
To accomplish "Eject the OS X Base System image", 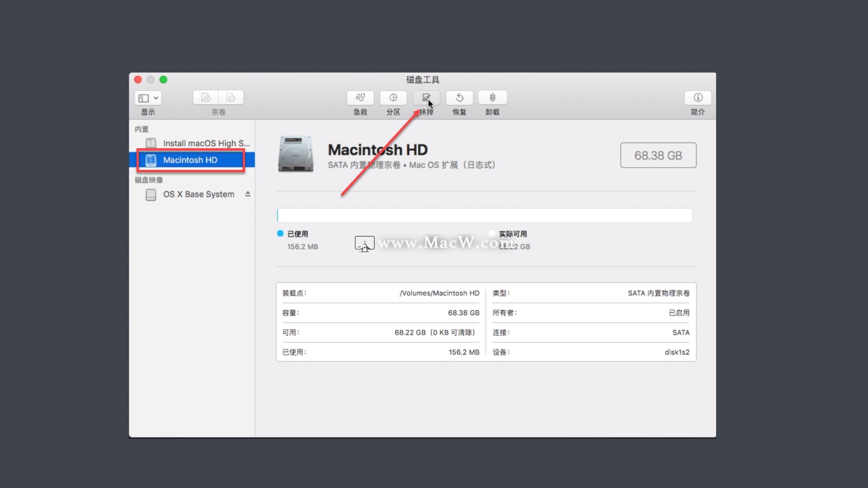I will click(x=248, y=194).
